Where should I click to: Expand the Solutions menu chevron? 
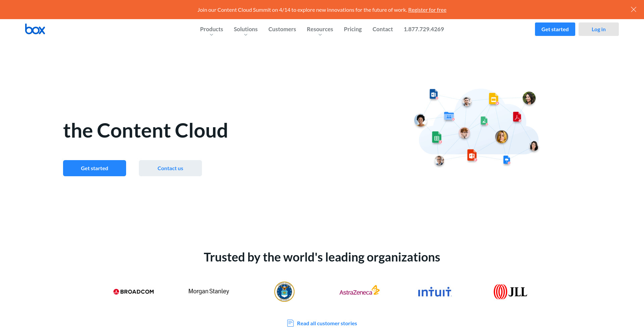pos(246,35)
